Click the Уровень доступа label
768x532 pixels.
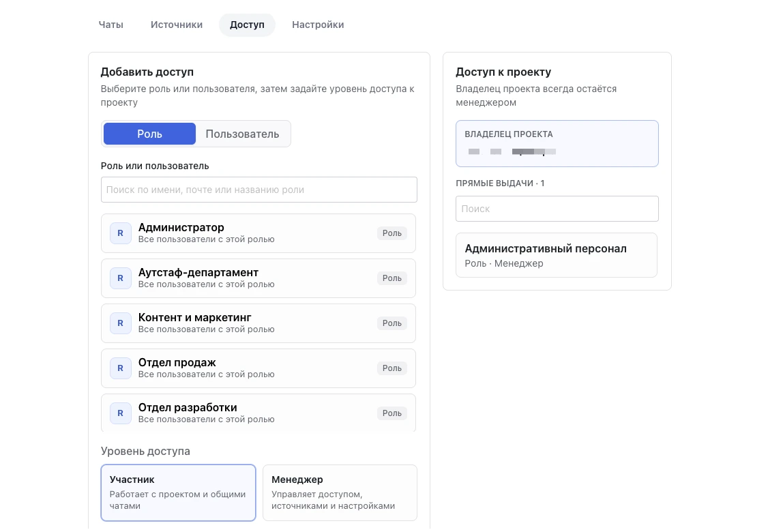(145, 451)
